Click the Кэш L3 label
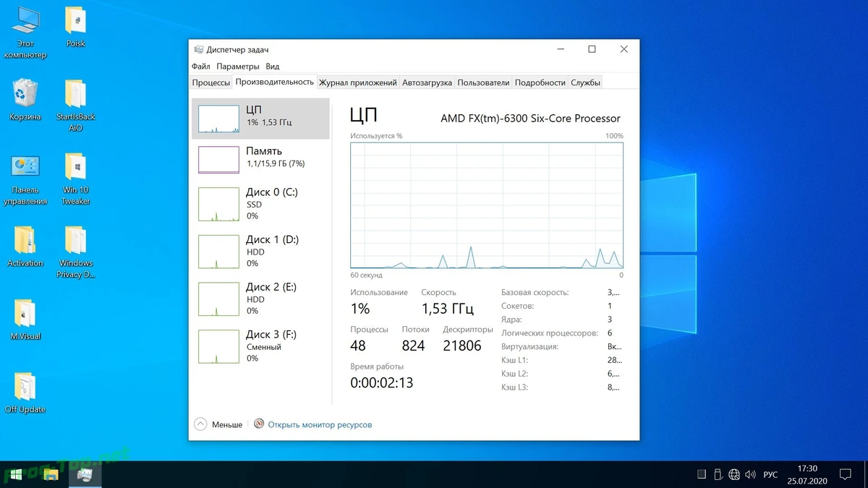This screenshot has width=868, height=488. point(515,388)
